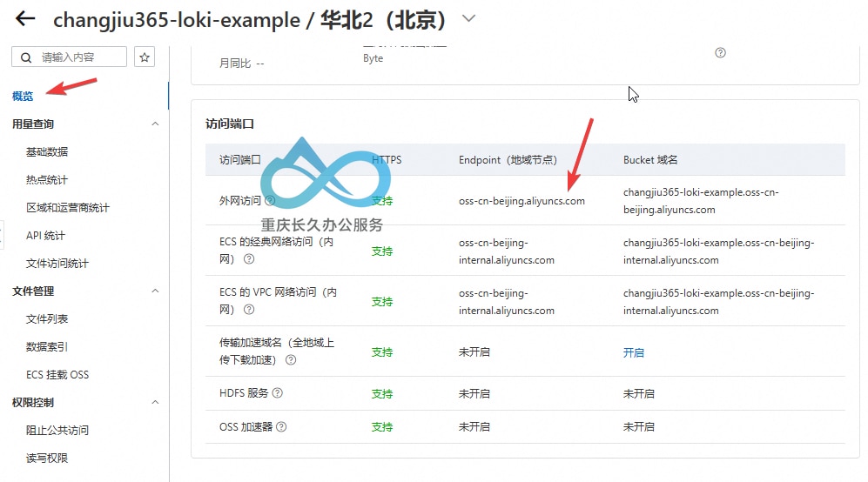
Task: Open 数据索引 in the sidebar
Action: tap(47, 346)
